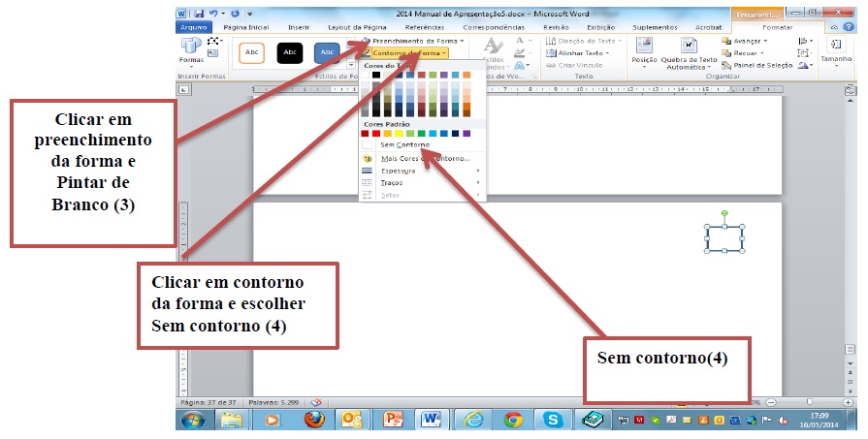Open the Avançar dropdown
The image size is (868, 439).
[x=745, y=41]
